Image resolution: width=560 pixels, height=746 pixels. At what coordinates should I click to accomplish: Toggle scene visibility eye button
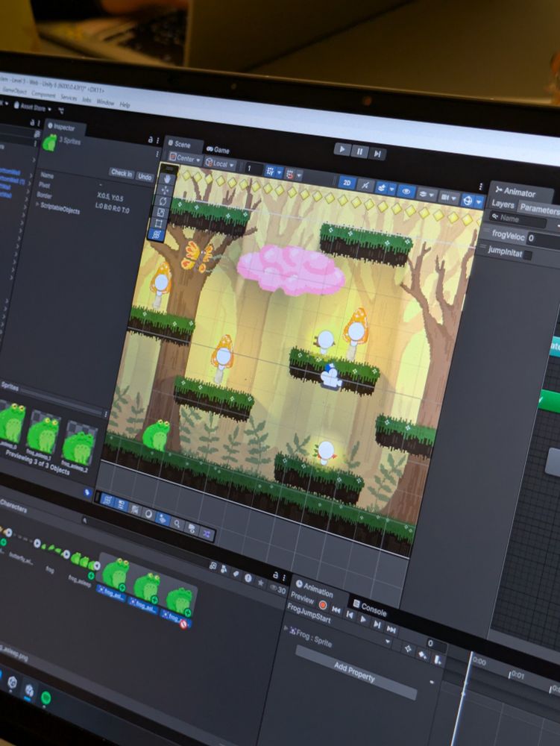point(406,191)
